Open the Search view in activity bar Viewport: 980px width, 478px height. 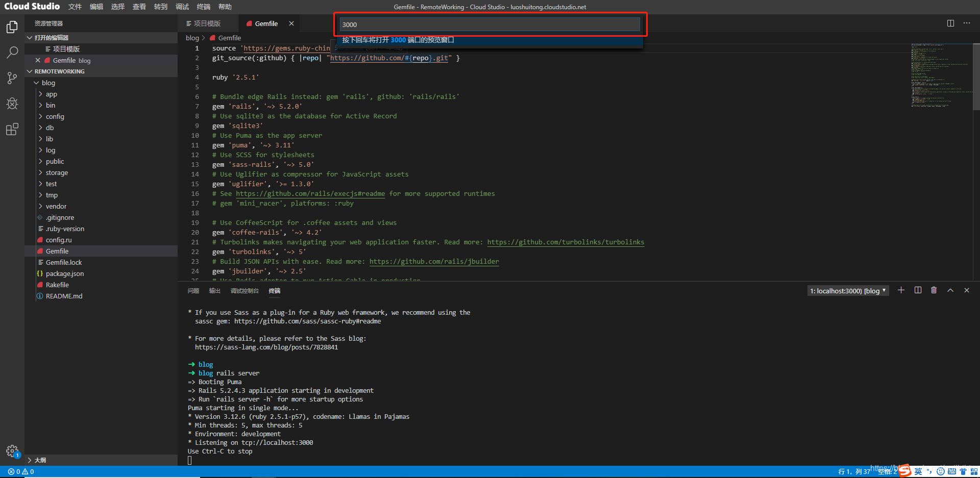point(12,52)
